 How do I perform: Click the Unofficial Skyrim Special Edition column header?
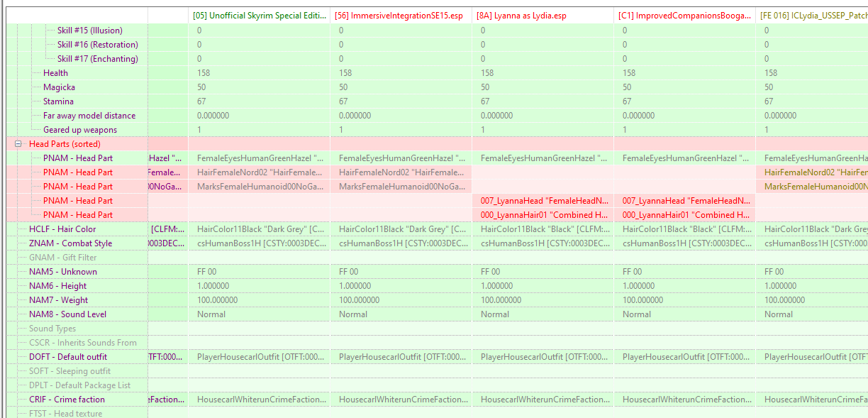260,16
